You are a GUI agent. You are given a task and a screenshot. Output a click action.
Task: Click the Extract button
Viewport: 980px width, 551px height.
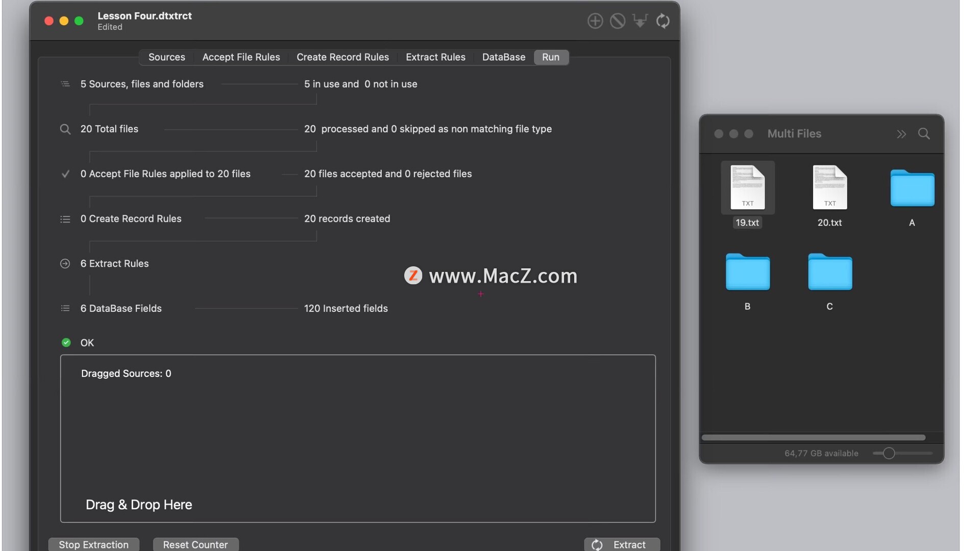[x=622, y=544]
